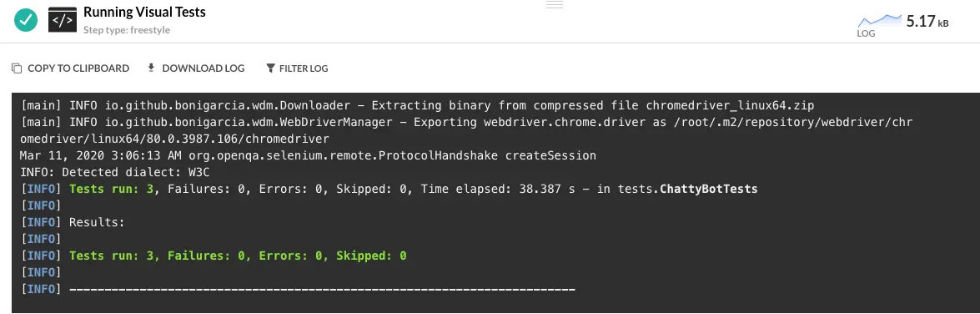Click the freestyle step code icon
The width and height of the screenshot is (980, 314).
62,20
